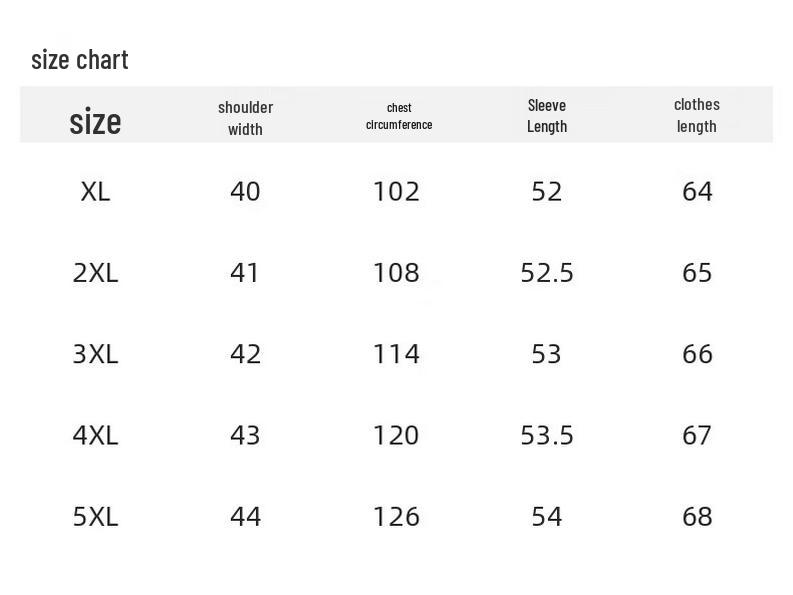The height and width of the screenshot is (595, 793).
Task: Click shoulder width value 40
Action: [x=245, y=191]
